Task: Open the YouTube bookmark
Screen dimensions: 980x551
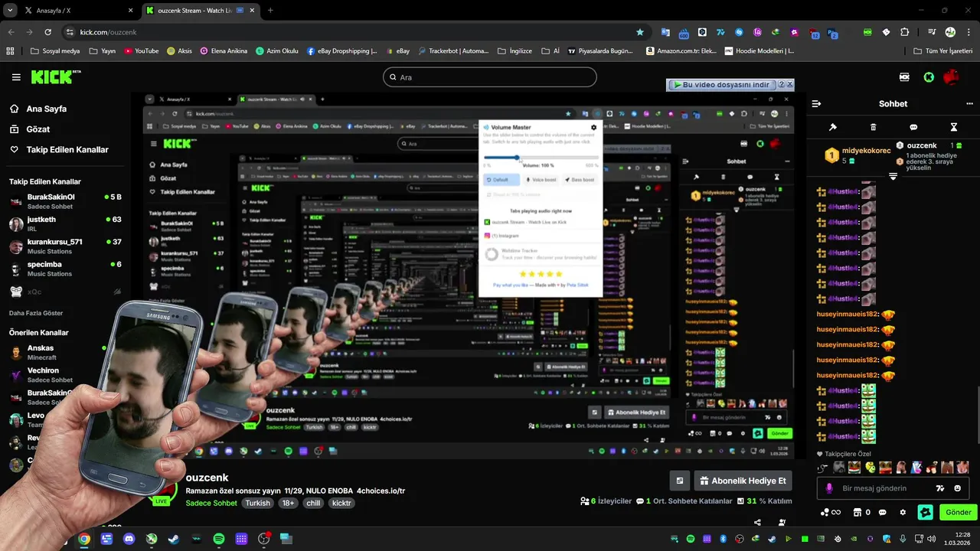Action: [x=142, y=51]
